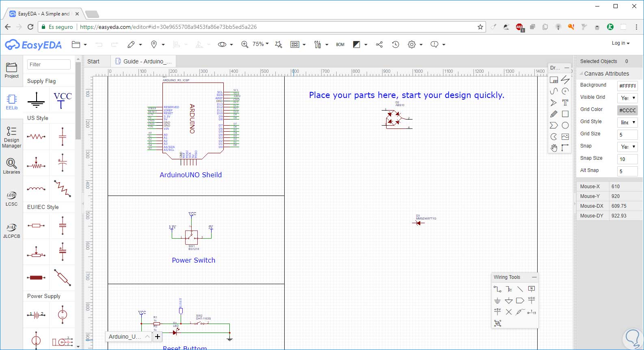This screenshot has height=350, width=644.
Task: Click the EasyEDA logo
Action: 33,45
